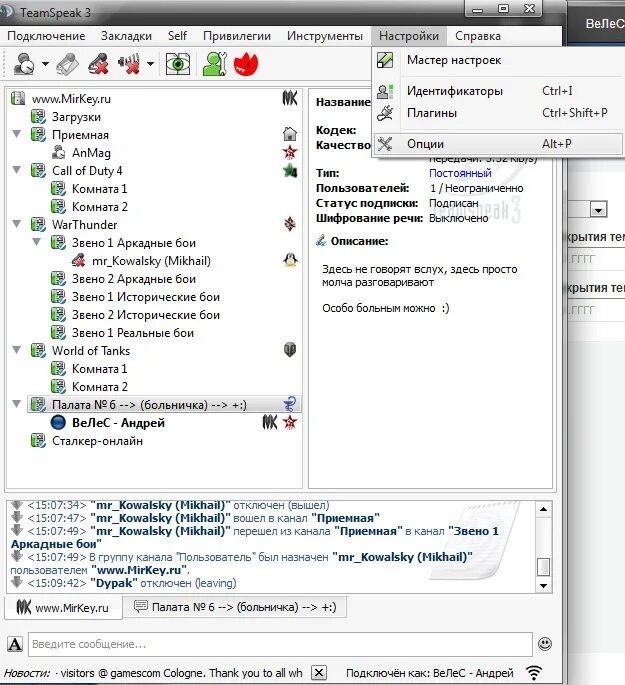Screen dimensions: 625x685
Task: Select Звено 2 Исторические бои channel
Action: (145, 315)
